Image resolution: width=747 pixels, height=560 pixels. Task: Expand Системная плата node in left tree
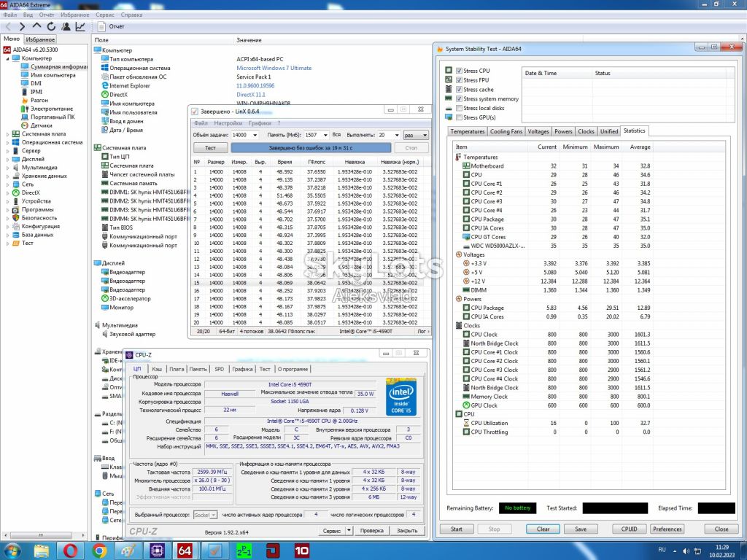pyautogui.click(x=7, y=134)
